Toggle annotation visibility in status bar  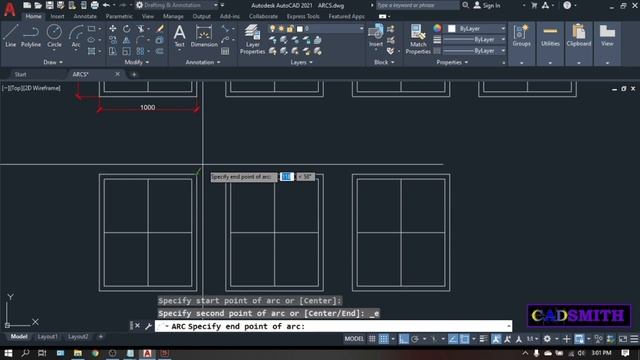496,339
